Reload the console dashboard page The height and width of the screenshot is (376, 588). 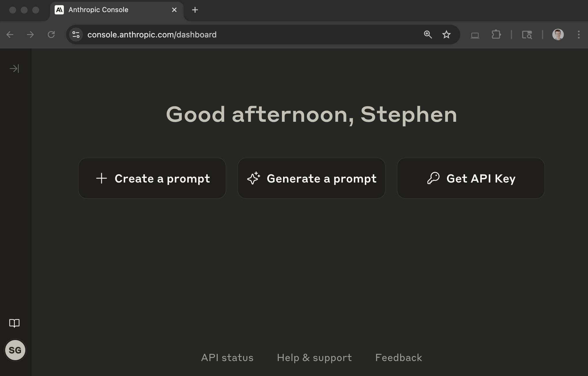pyautogui.click(x=51, y=35)
